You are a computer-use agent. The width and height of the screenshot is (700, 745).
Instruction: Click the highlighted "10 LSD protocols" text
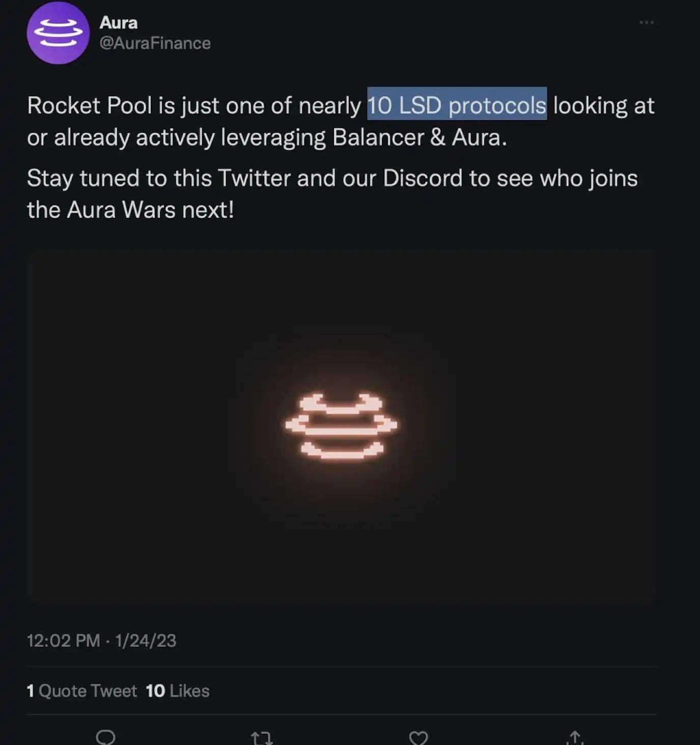coord(457,105)
